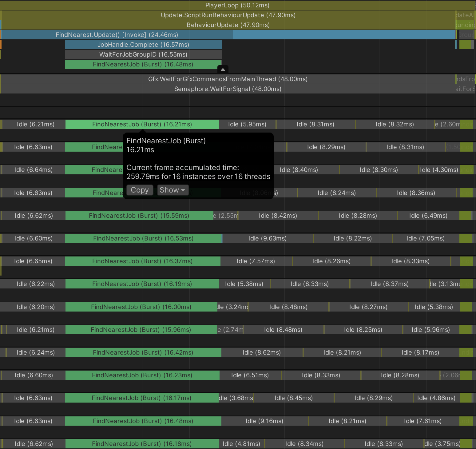This screenshot has width=476, height=449.
Task: Select FindNearest.Update() [Invoke] (24.46ms) sample
Action: (x=117, y=35)
